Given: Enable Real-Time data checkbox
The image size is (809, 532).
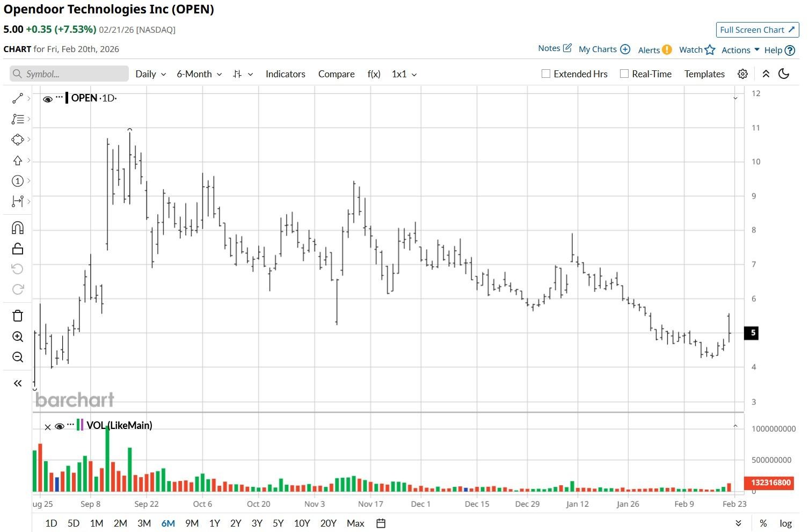Looking at the screenshot, I should pyautogui.click(x=624, y=74).
